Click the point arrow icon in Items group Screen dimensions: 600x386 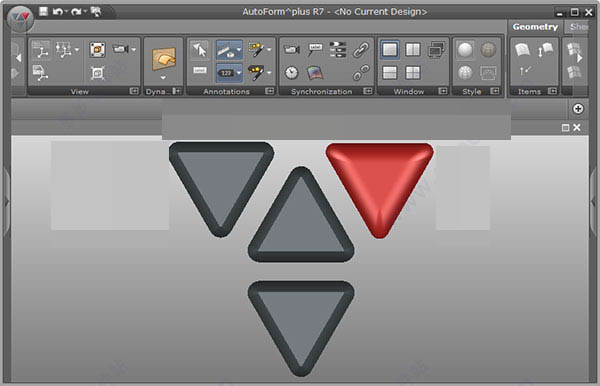[x=525, y=71]
